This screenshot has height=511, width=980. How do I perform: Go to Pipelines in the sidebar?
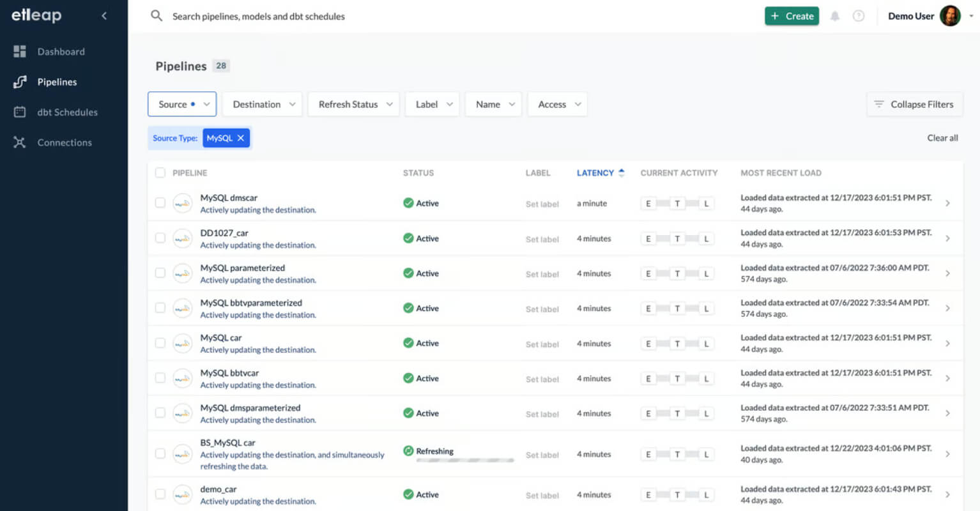pyautogui.click(x=57, y=82)
